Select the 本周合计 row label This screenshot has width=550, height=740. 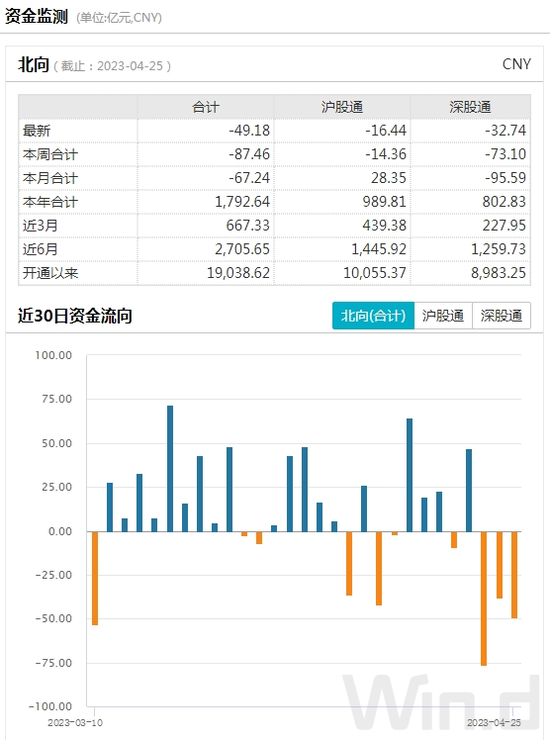50,154
